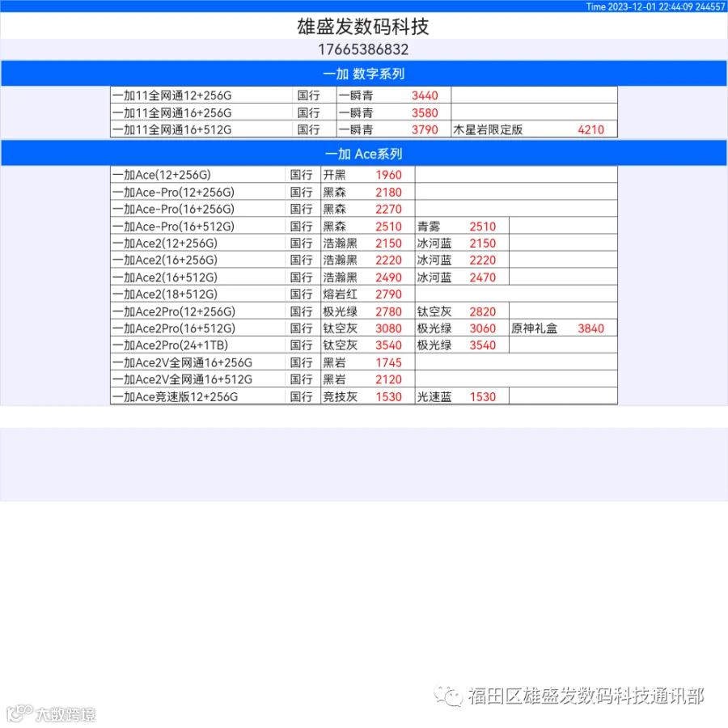Viewport: 728px width, 728px height.
Task: Select the cell "一加Ace2Pro(16+512G)"
Action: tap(174, 328)
